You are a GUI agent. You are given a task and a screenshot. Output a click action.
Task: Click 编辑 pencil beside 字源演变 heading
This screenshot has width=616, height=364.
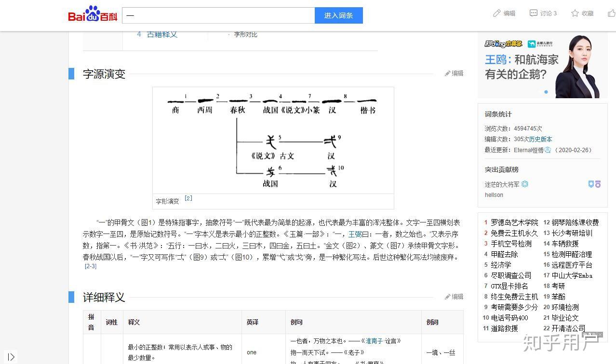(x=454, y=73)
